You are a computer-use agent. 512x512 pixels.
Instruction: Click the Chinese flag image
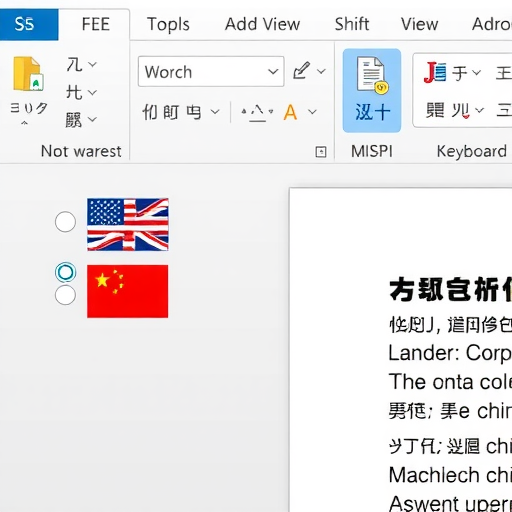coord(128,291)
